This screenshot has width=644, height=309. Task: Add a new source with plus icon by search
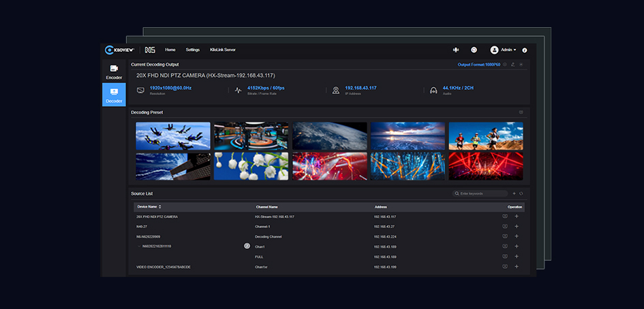click(x=515, y=194)
